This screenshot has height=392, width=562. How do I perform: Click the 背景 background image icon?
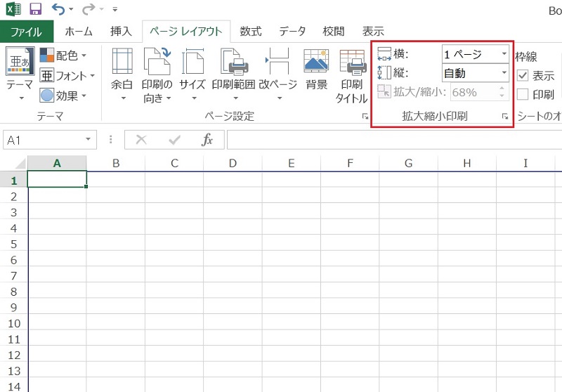click(317, 62)
